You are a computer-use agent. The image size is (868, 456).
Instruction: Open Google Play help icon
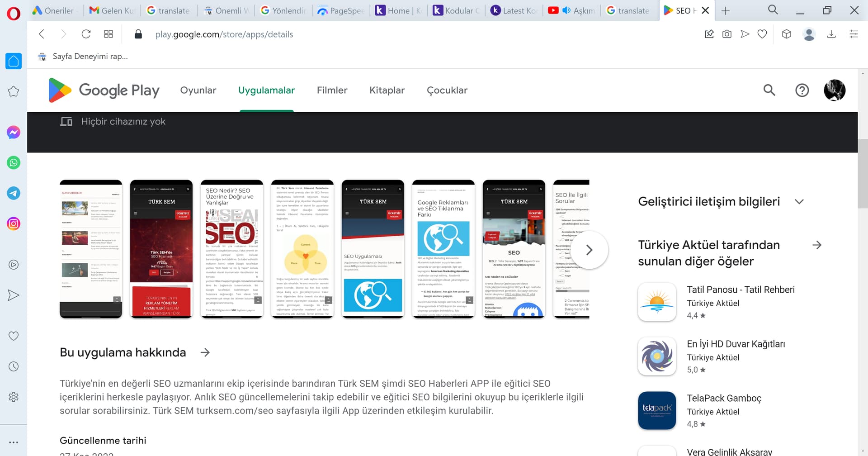pyautogui.click(x=802, y=90)
